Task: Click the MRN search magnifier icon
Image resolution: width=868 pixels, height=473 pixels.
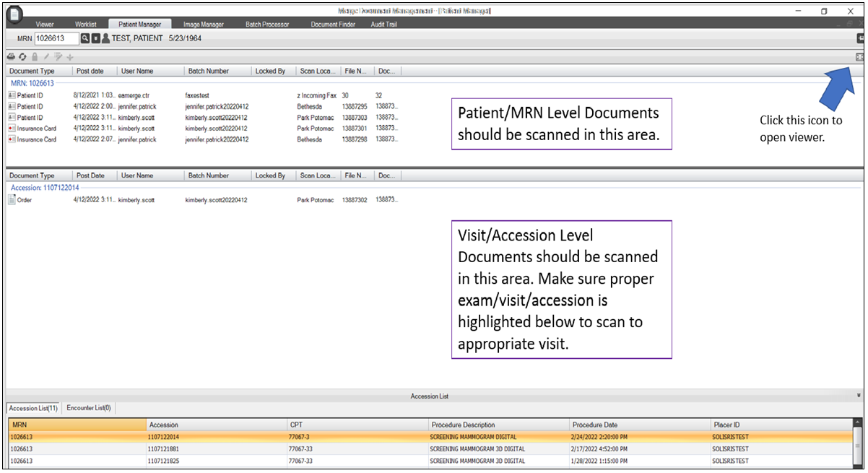Action: [x=84, y=38]
